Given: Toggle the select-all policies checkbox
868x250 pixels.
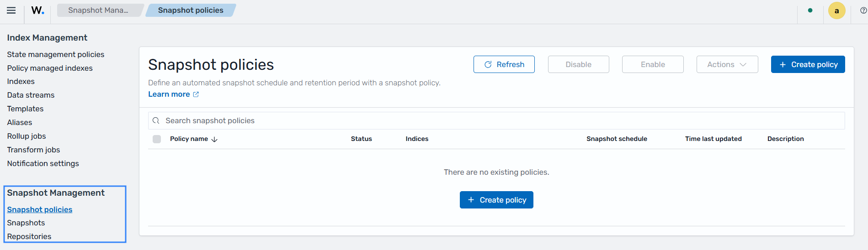Looking at the screenshot, I should [157, 139].
